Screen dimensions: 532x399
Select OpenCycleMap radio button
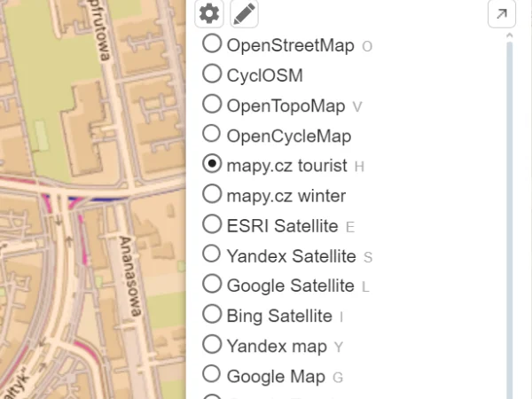coord(212,134)
